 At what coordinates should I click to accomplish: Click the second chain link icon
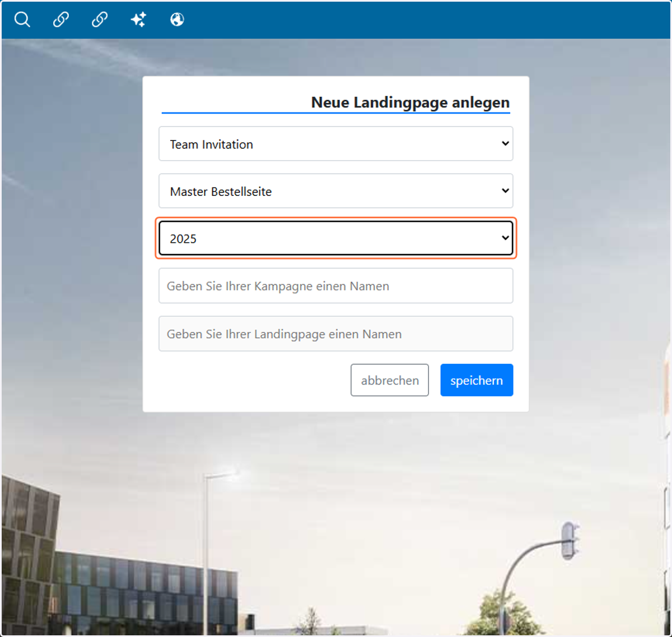[100, 20]
